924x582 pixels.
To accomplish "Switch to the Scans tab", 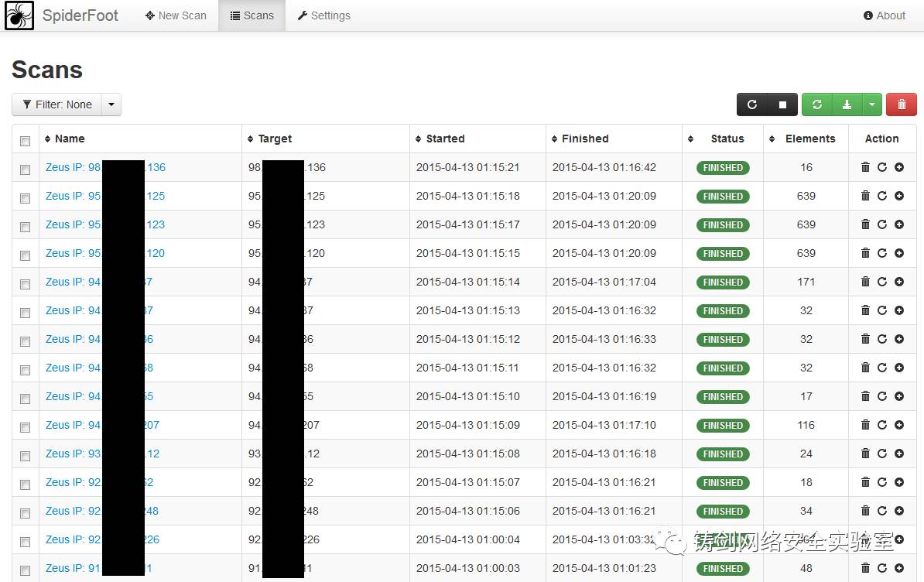I will coord(252,15).
